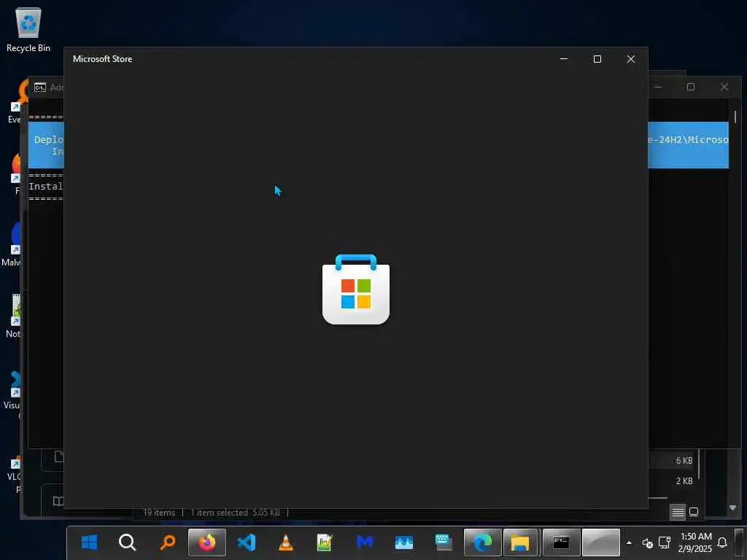Open the on-screen keyboard taskbar icon
The image size is (747, 560).
pos(444,542)
